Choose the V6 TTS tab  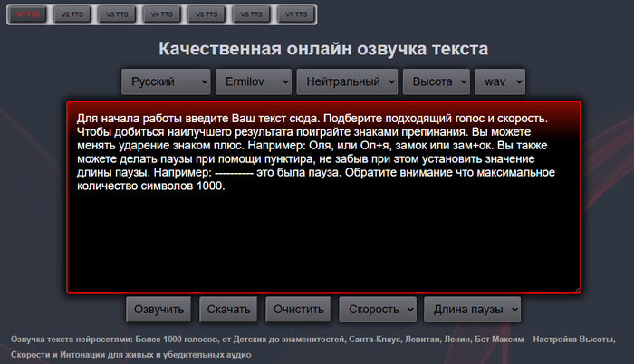click(x=252, y=14)
